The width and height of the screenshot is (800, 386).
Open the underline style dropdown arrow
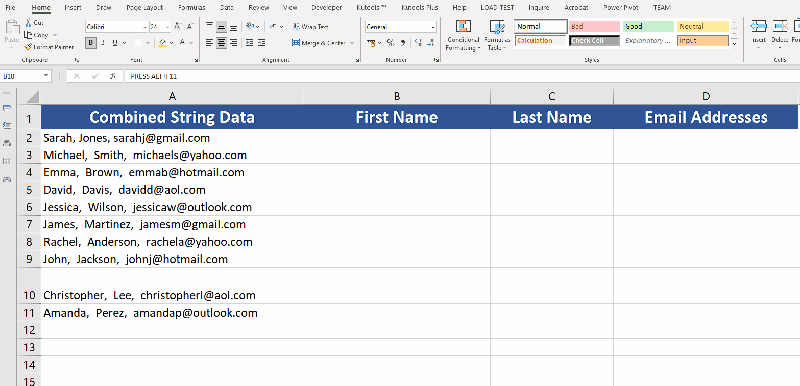124,43
